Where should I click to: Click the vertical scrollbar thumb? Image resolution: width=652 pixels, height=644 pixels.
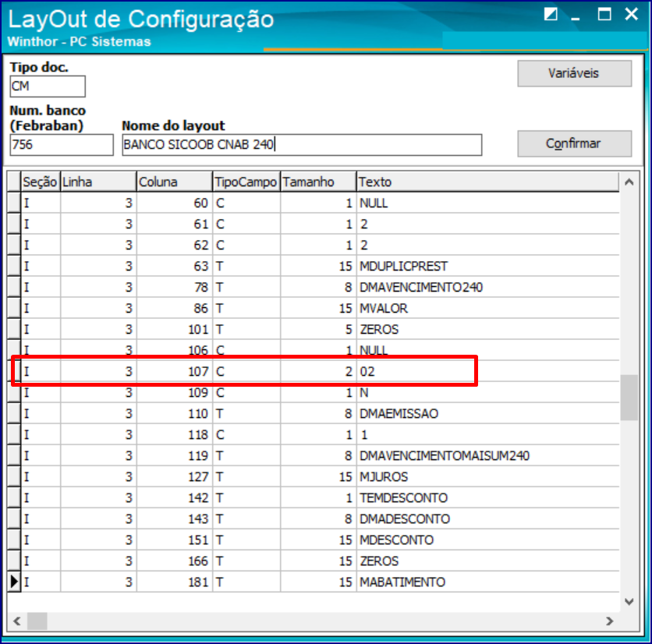(x=629, y=398)
